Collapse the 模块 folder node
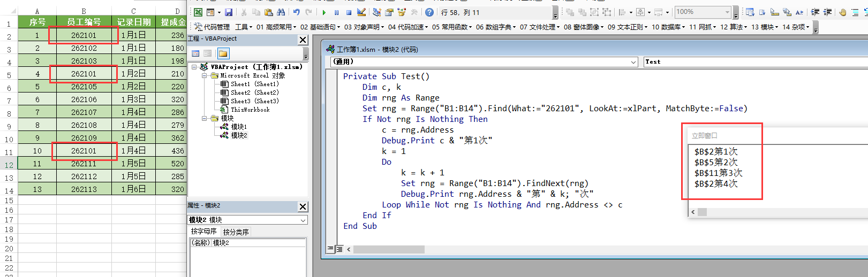The height and width of the screenshot is (277, 868). [x=205, y=118]
